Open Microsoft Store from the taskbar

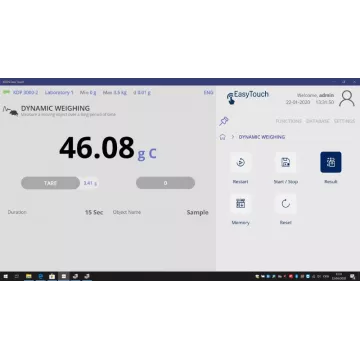click(x=52, y=276)
